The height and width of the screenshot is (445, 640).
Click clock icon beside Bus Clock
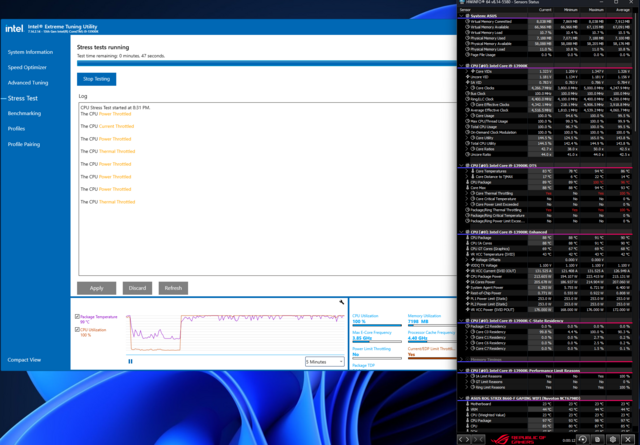coord(468,93)
